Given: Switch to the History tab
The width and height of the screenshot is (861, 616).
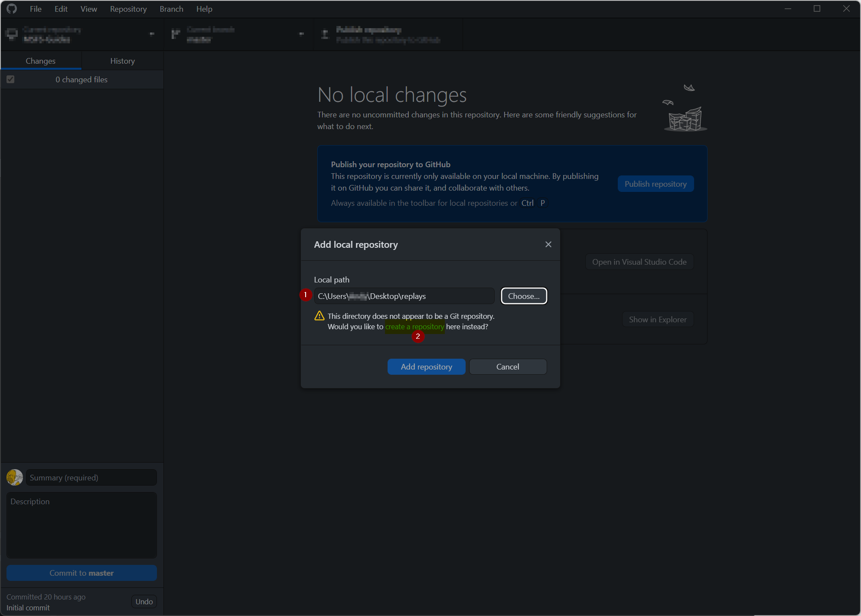Looking at the screenshot, I should pos(123,61).
